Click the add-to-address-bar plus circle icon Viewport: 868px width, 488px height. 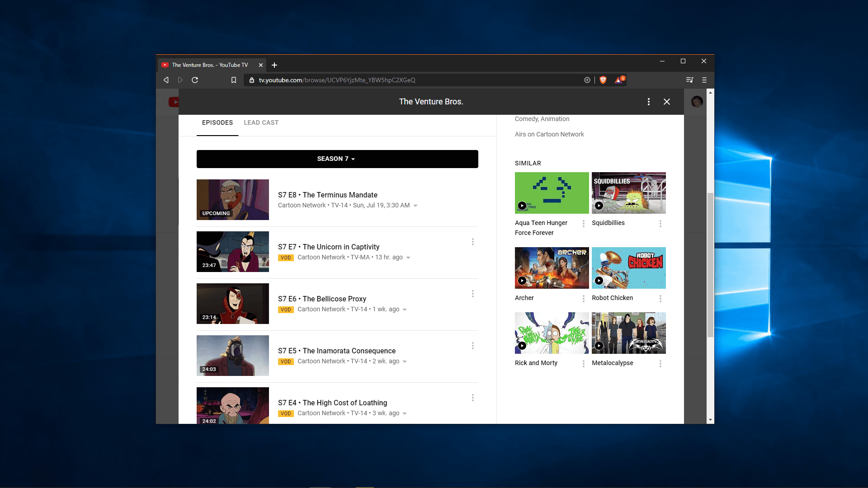pos(587,80)
